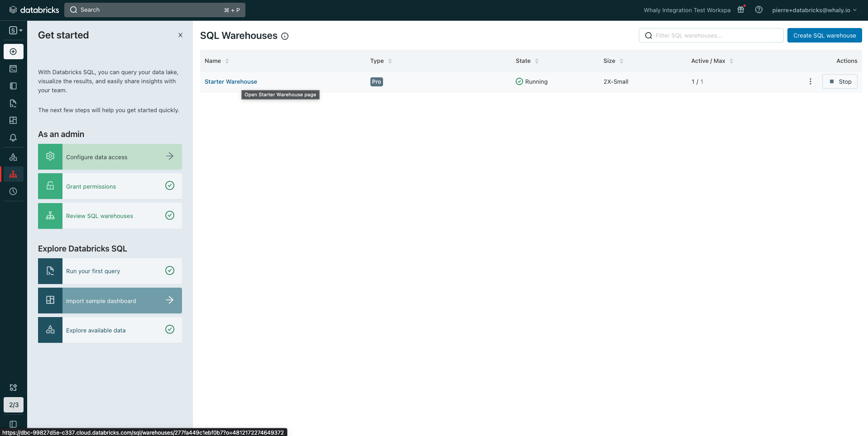This screenshot has height=436, width=868.
Task: Click the Create new plus icon
Action: [13, 52]
